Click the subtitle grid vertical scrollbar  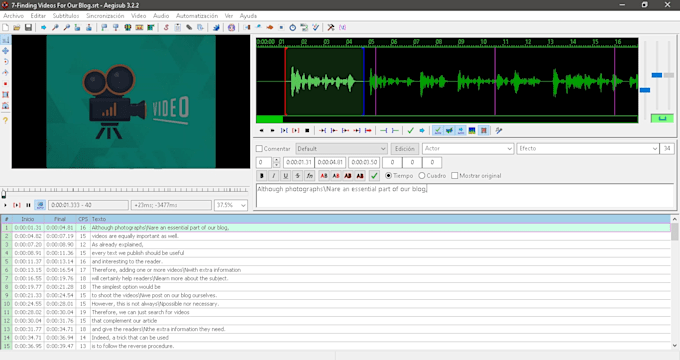674,282
